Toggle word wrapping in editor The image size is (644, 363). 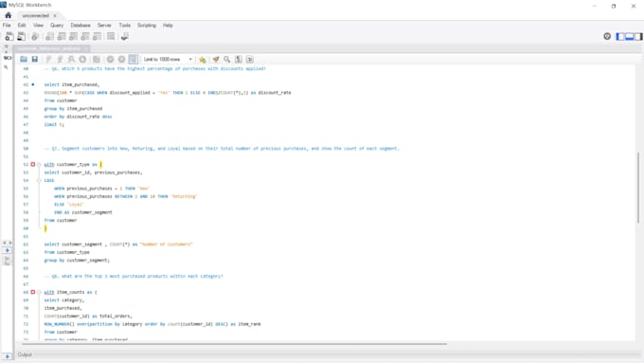coord(250,59)
